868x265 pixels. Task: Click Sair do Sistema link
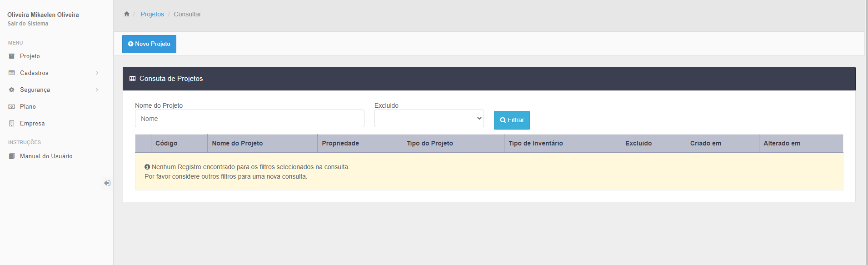click(x=28, y=24)
